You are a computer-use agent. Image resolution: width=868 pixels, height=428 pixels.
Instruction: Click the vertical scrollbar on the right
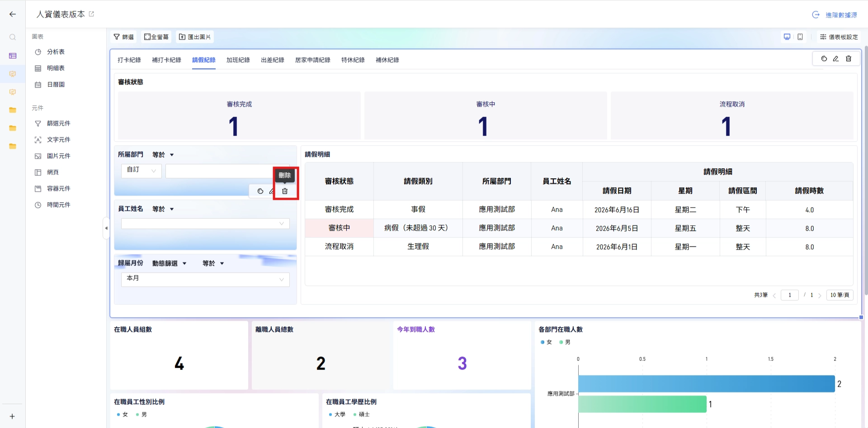point(866,170)
